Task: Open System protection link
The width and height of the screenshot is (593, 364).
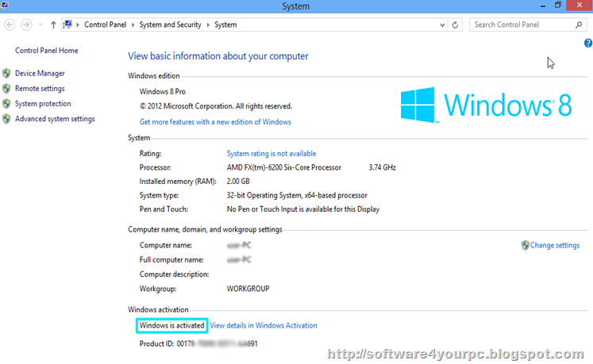Action: [x=43, y=104]
